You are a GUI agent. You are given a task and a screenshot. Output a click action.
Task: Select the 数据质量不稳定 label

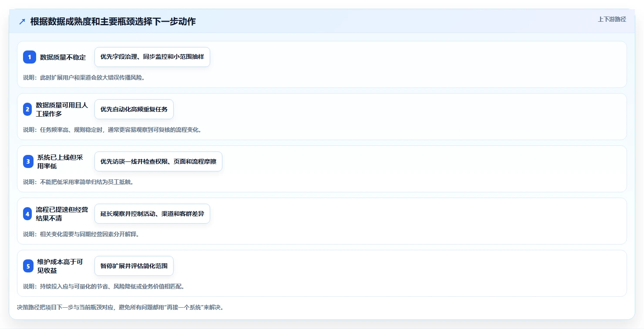point(63,57)
